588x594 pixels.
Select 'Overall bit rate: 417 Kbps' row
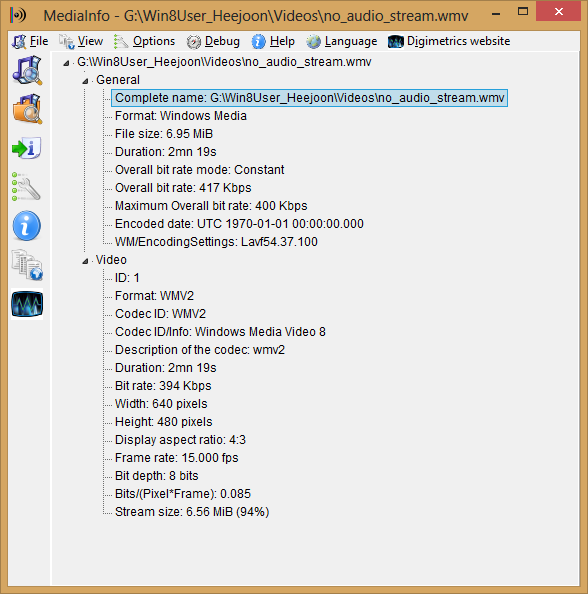point(183,188)
